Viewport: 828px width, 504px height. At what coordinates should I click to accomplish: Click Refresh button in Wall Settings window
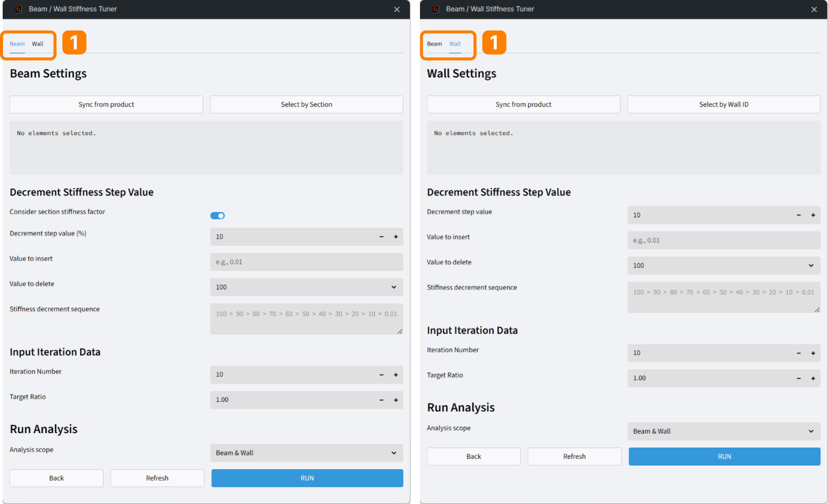pyautogui.click(x=575, y=457)
